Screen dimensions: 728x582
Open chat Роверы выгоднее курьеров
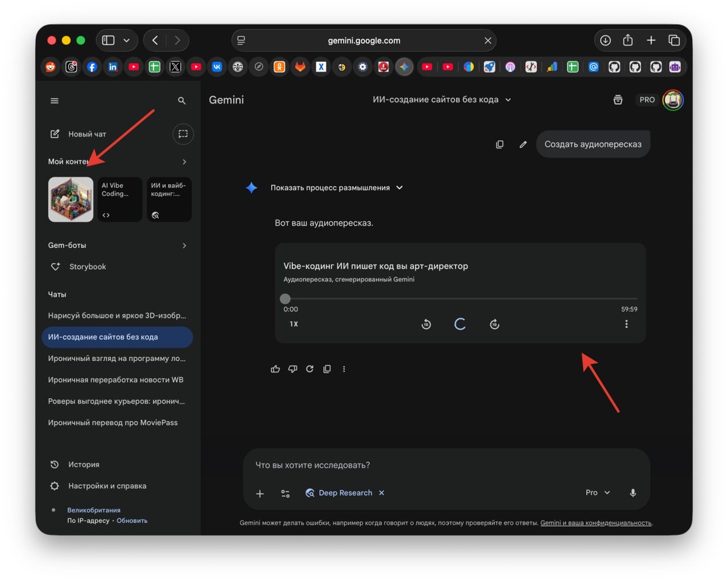tap(117, 401)
